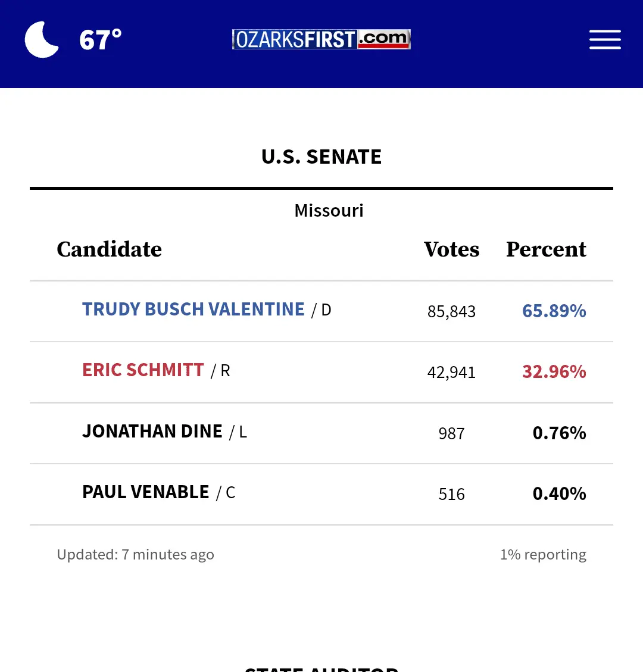Click the 65.89% percentage for Valentine
The width and height of the screenshot is (643, 672).
554,311
